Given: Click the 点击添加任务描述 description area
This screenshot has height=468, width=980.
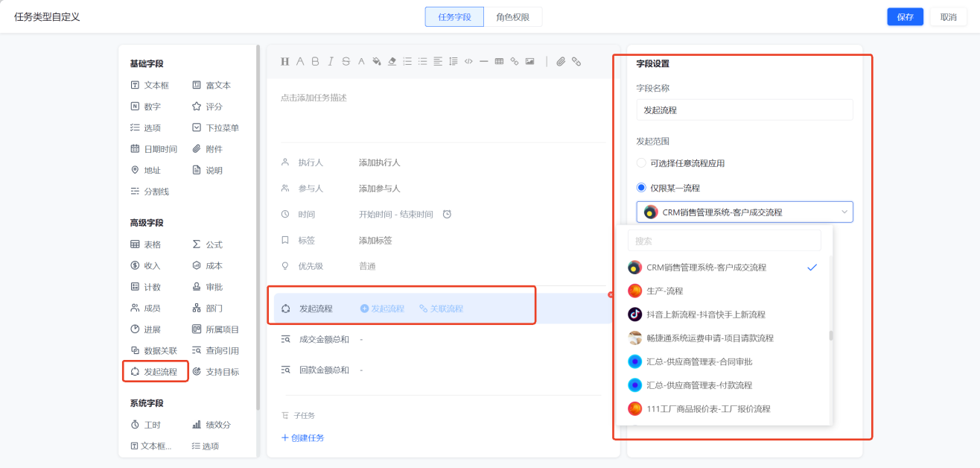Looking at the screenshot, I should click(x=314, y=98).
